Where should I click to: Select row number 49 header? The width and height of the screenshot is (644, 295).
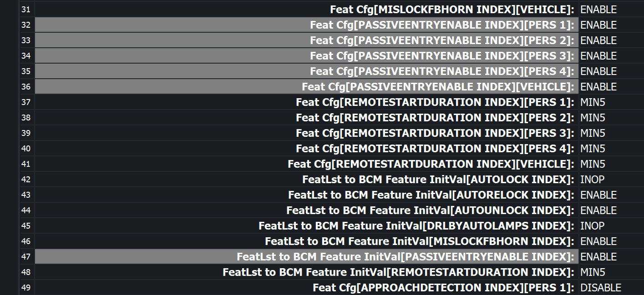26,288
